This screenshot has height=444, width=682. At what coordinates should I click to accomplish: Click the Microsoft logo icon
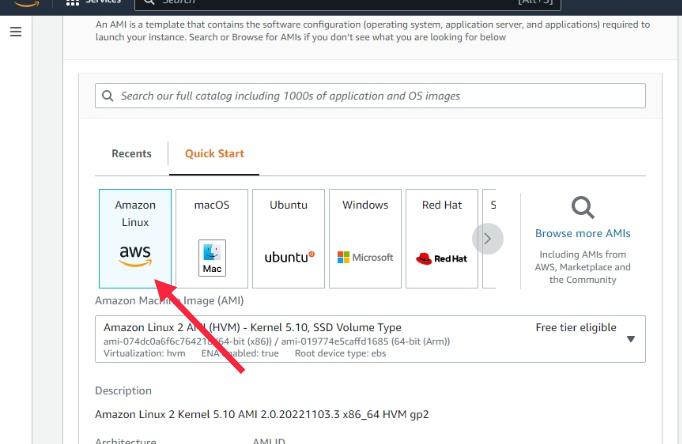click(x=365, y=257)
